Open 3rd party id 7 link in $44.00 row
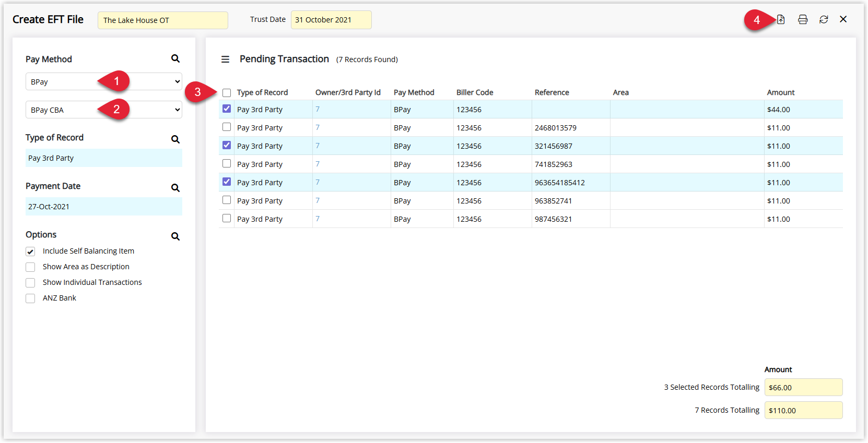Image resolution: width=868 pixels, height=443 pixels. (x=318, y=109)
